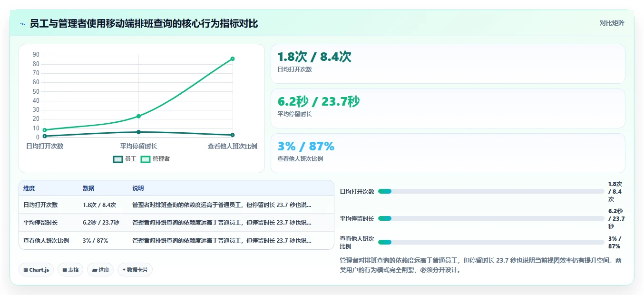Click the 员工 data point at 查看他人班次比例

pos(233,135)
